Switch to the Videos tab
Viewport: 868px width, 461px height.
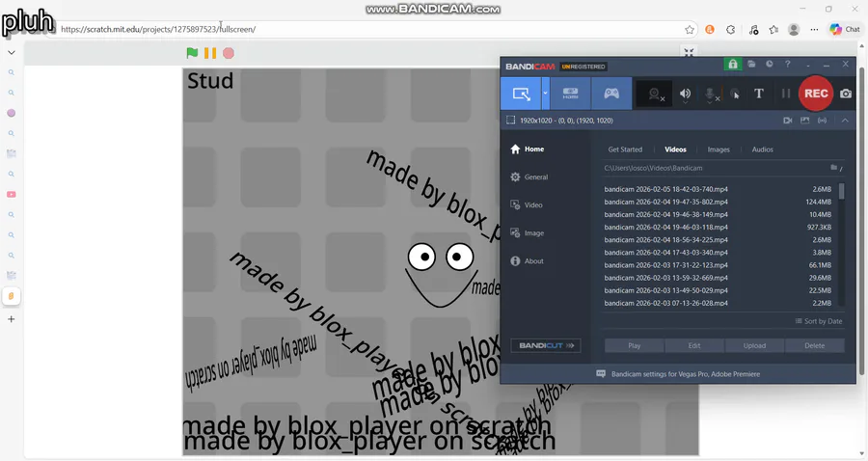pyautogui.click(x=675, y=149)
